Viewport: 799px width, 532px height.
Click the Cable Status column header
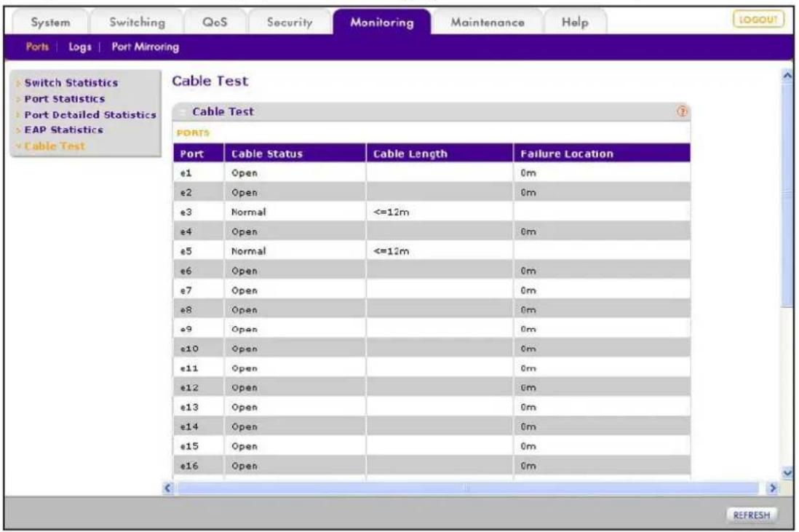pos(295,154)
